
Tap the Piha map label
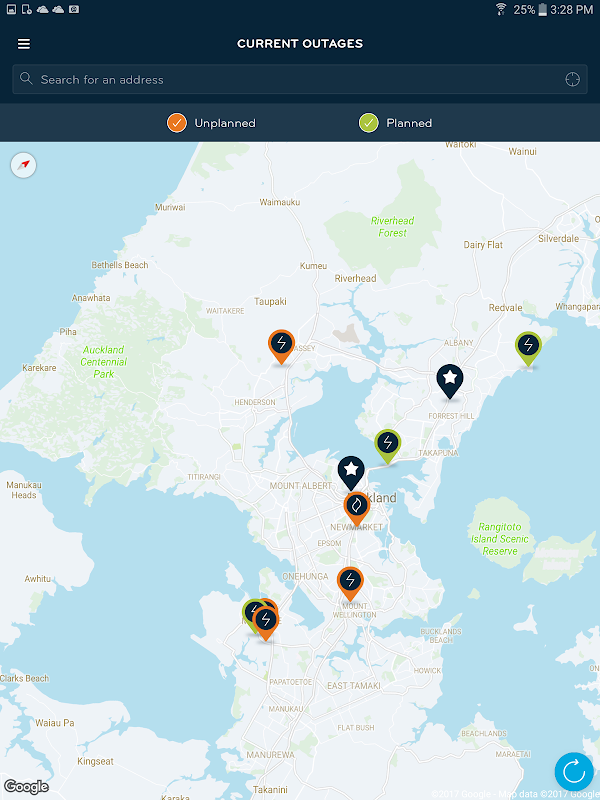click(x=68, y=332)
